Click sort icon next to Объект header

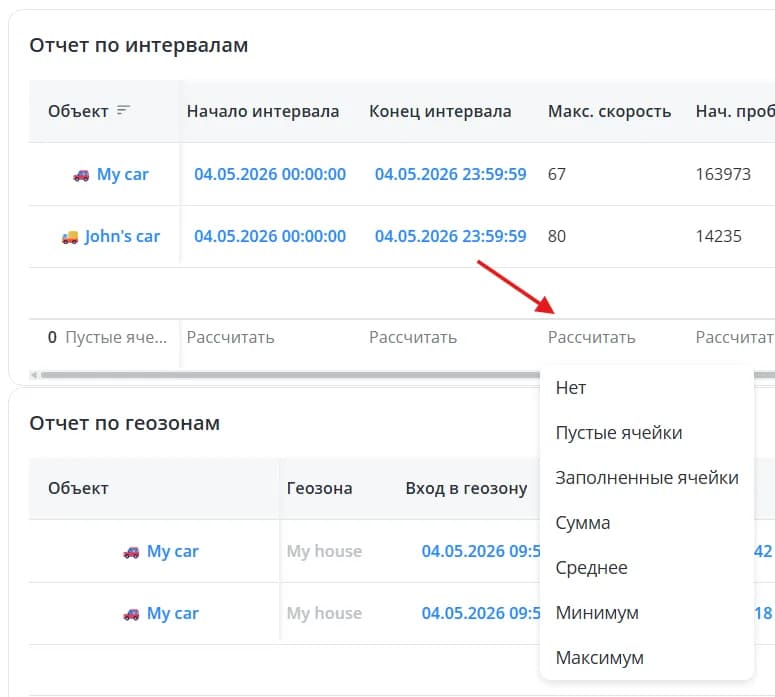tap(123, 110)
